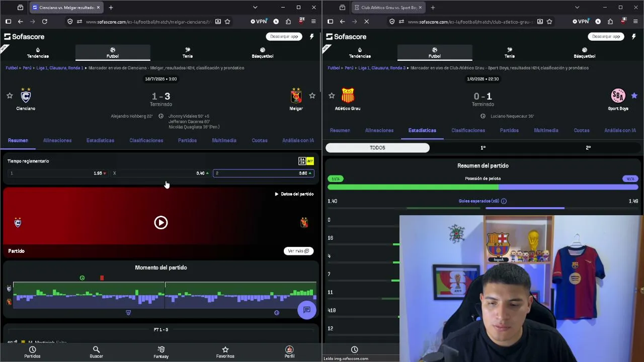Go back in the right browser window

(x=342, y=22)
